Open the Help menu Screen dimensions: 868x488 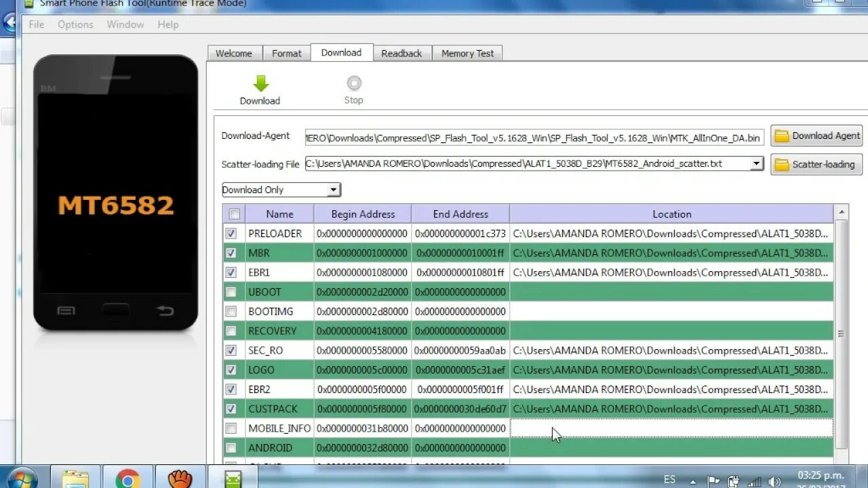[168, 24]
